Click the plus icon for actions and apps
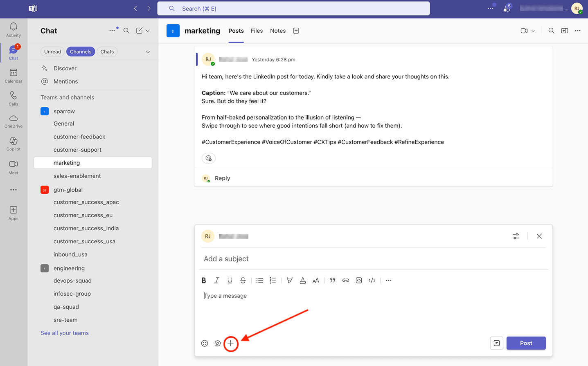 tap(231, 344)
